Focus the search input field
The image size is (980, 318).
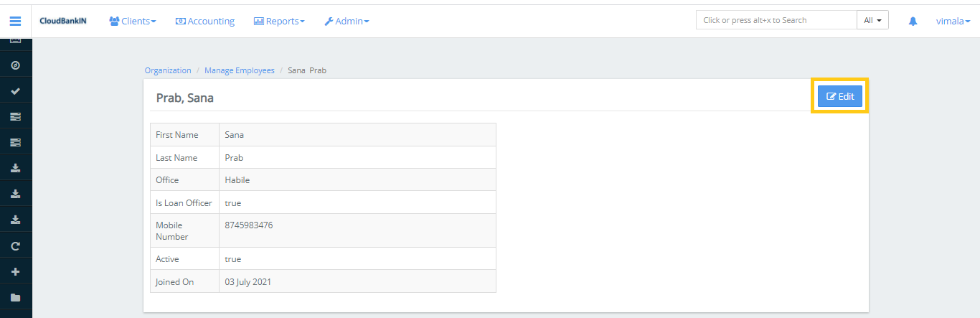(776, 20)
